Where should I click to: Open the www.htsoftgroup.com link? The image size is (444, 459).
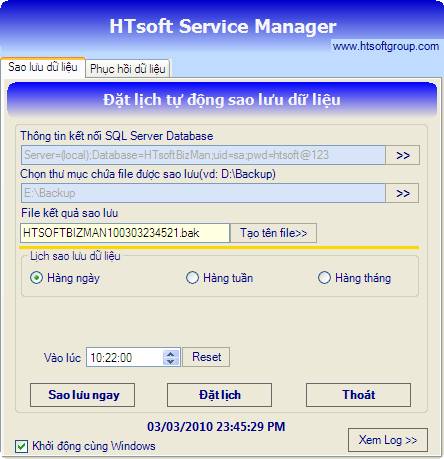coord(386,46)
